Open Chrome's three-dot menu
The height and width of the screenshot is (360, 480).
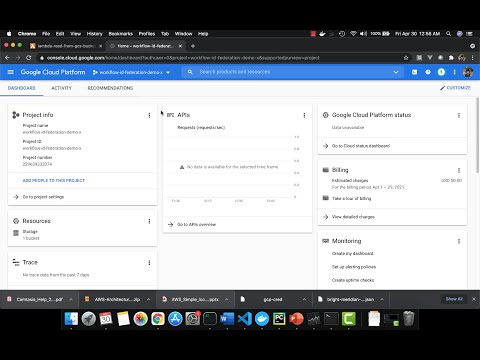(x=473, y=58)
